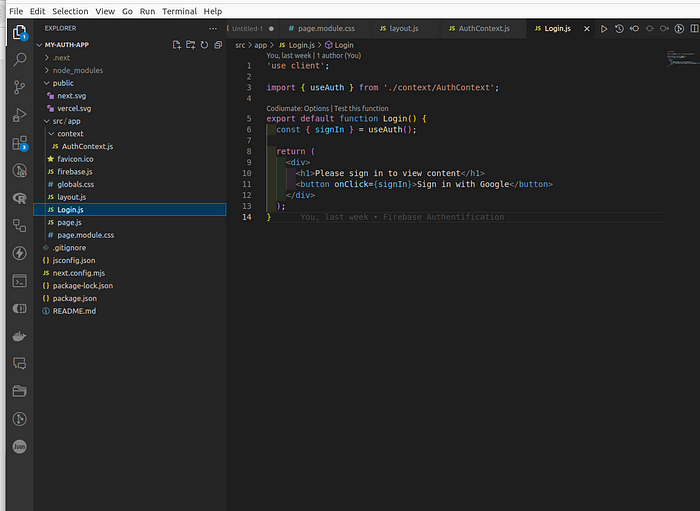Image resolution: width=700 pixels, height=511 pixels.
Task: Go to previous change icon
Action: click(x=634, y=29)
